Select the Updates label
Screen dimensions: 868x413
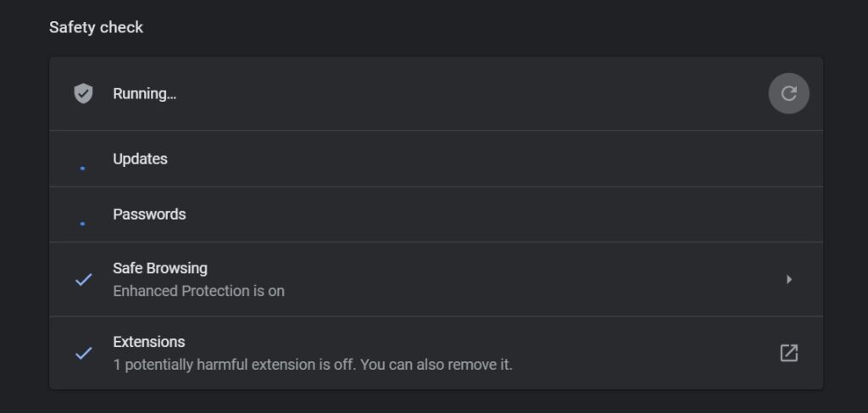(140, 159)
